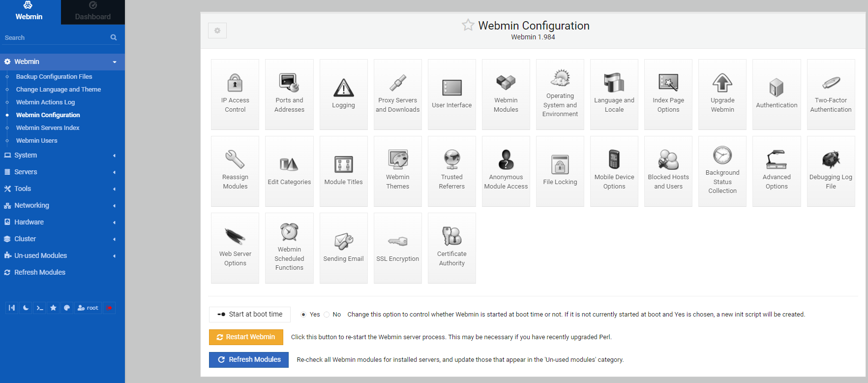Open the SSL Encryption key icon
The height and width of the screenshot is (383, 868).
click(x=397, y=241)
